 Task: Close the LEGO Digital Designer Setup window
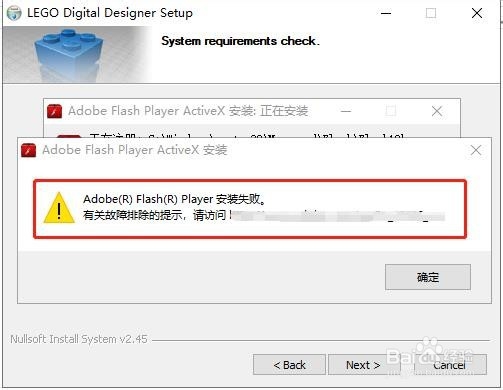coord(477,13)
